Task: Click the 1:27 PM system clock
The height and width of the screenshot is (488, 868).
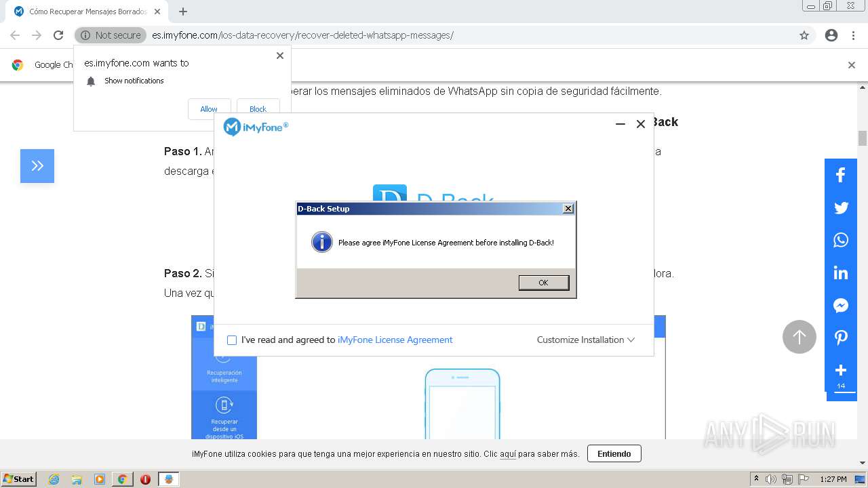Action: (x=833, y=479)
